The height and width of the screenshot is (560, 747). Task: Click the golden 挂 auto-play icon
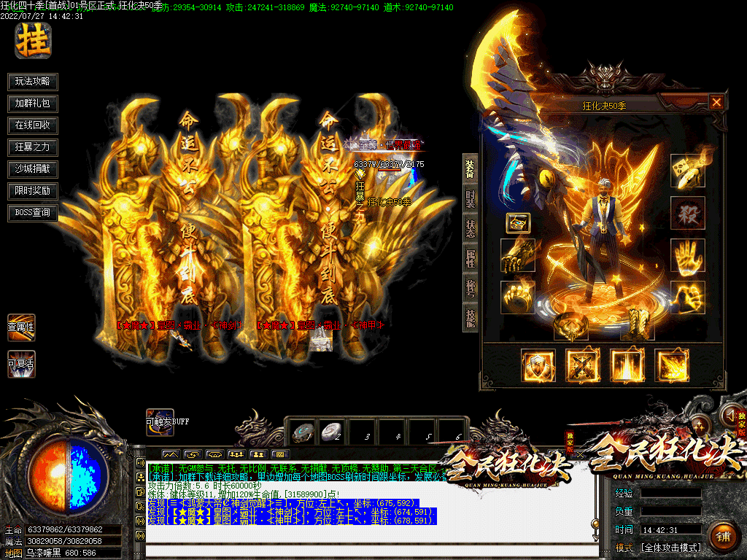[x=33, y=40]
